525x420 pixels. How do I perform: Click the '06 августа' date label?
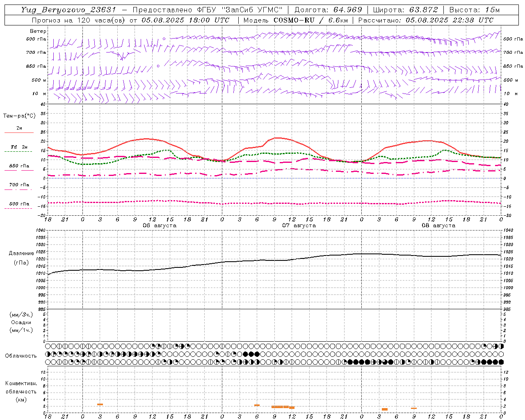click(160, 226)
